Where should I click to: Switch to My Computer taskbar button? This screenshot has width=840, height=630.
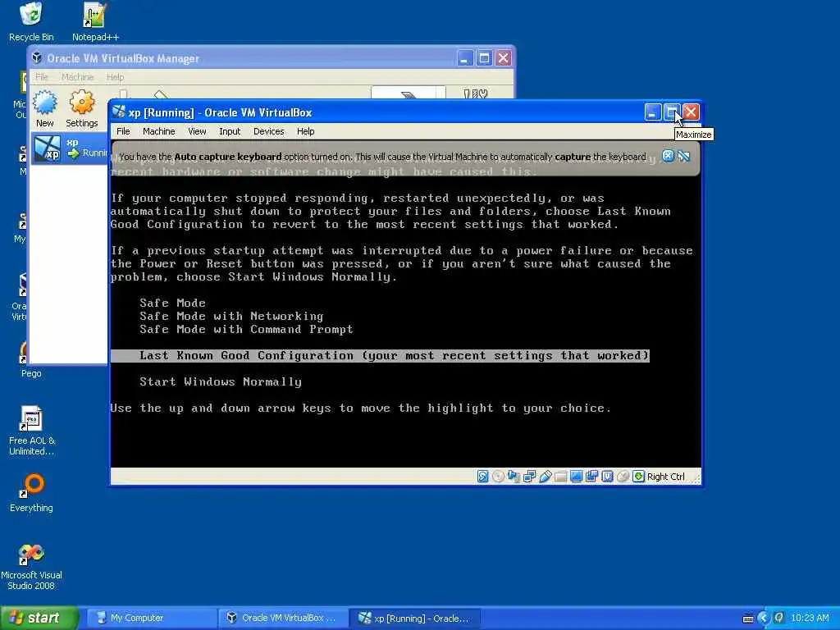tap(152, 618)
